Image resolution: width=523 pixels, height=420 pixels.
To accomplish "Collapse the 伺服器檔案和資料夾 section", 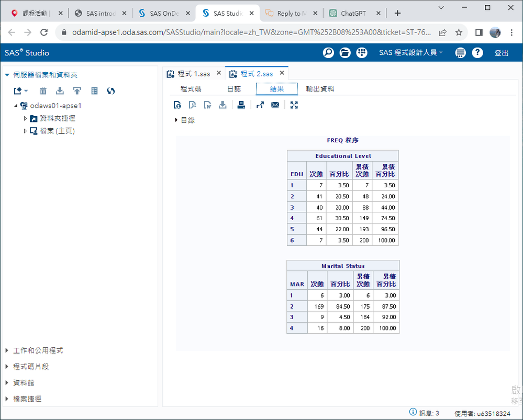I will pos(7,75).
